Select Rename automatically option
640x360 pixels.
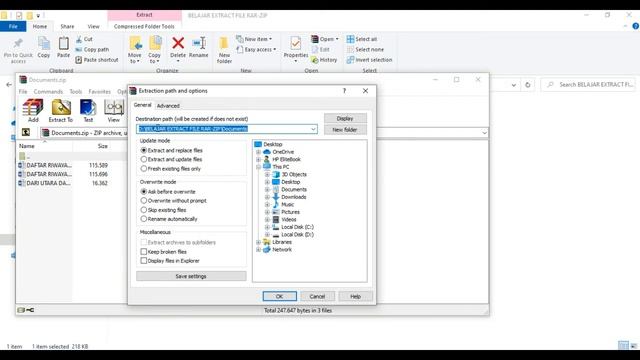(x=169, y=219)
